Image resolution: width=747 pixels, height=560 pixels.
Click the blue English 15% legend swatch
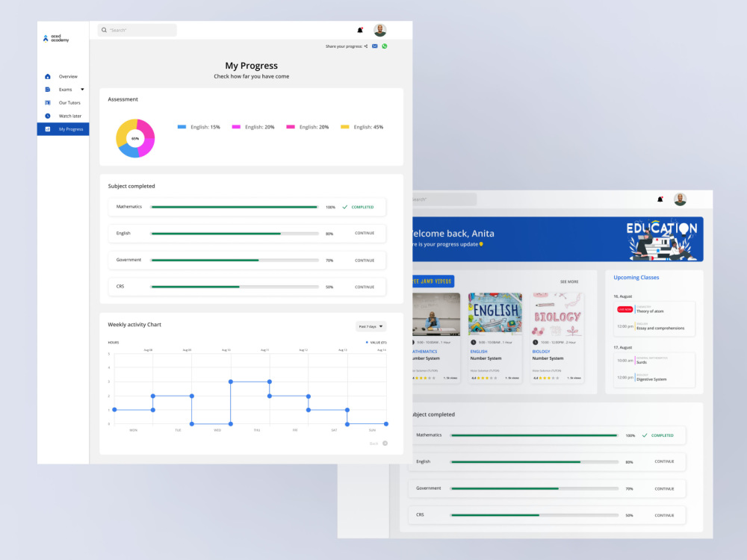(182, 127)
